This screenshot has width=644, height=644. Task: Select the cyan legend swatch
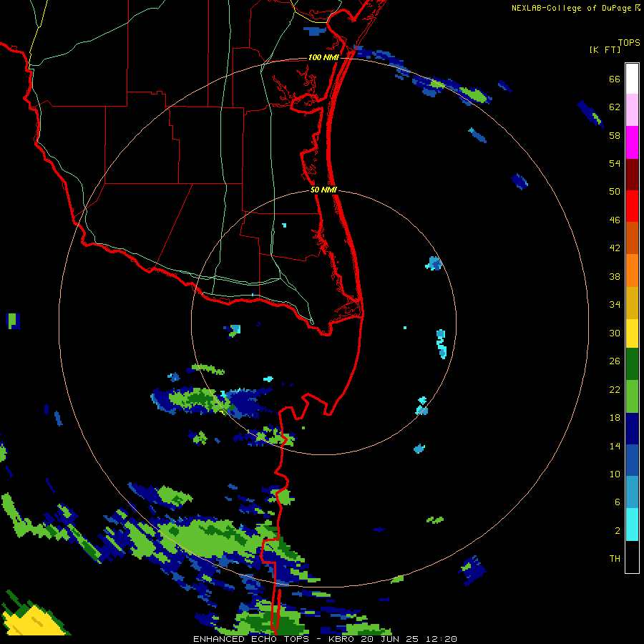click(x=632, y=525)
